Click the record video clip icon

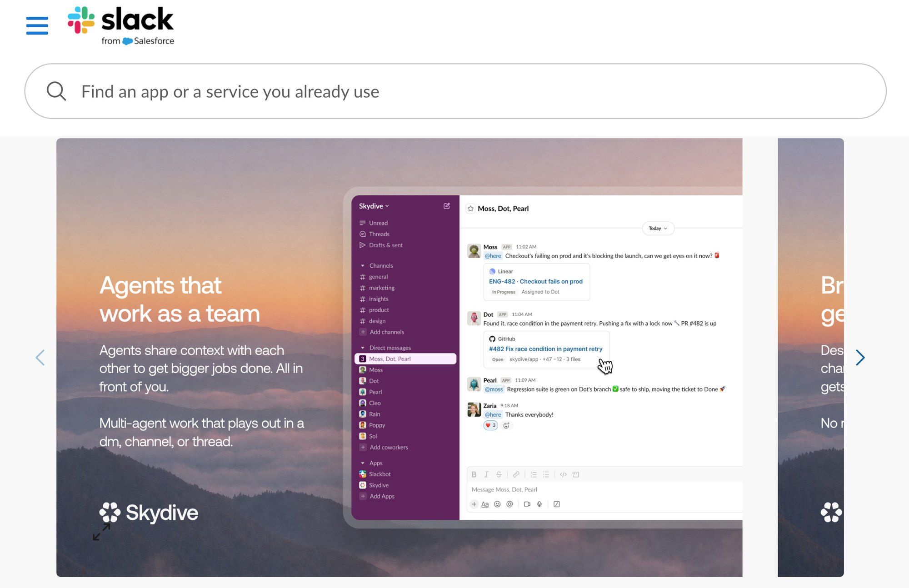527,504
